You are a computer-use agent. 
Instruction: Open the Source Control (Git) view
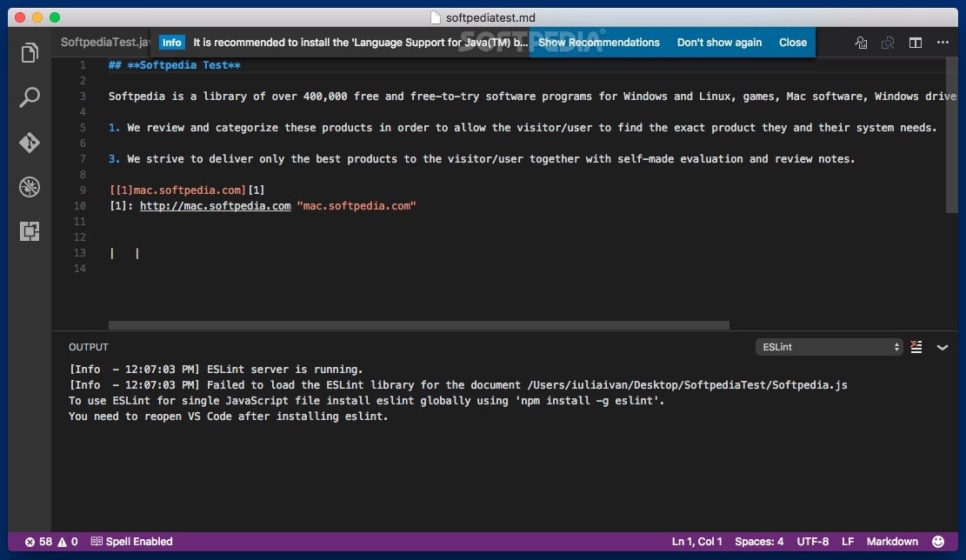coord(30,143)
